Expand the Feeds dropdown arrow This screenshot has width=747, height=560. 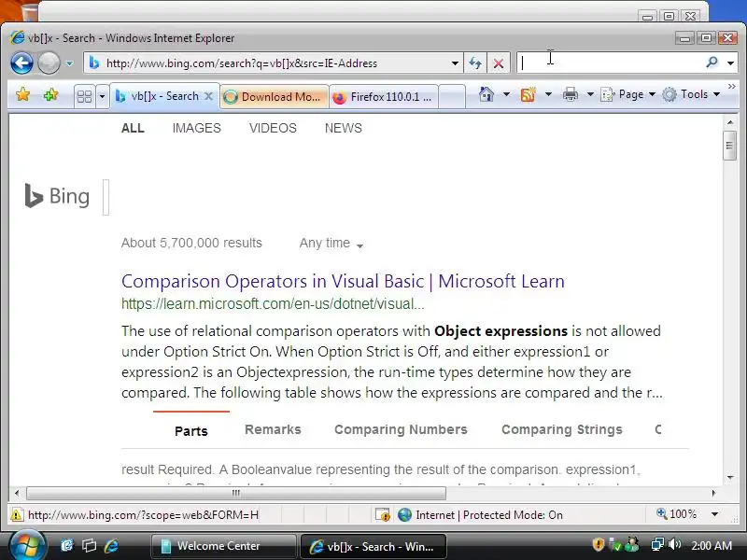click(548, 94)
